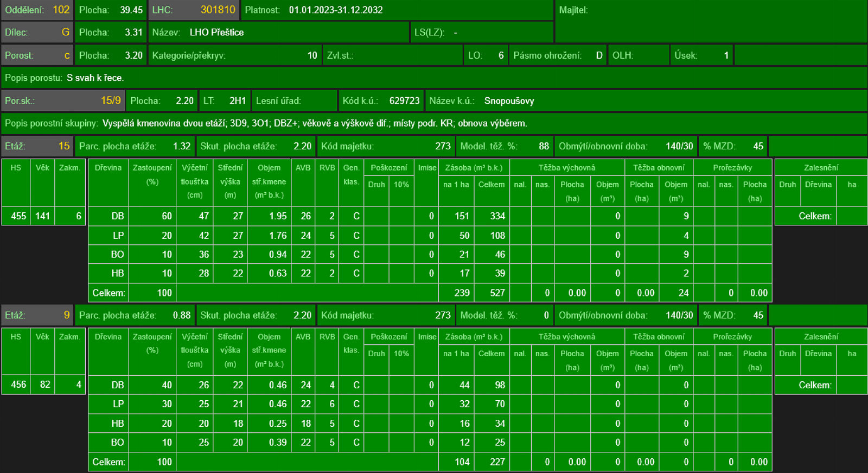Screen dimensions: 868x473
Task: Click Věk value 82
Action: tap(45, 385)
